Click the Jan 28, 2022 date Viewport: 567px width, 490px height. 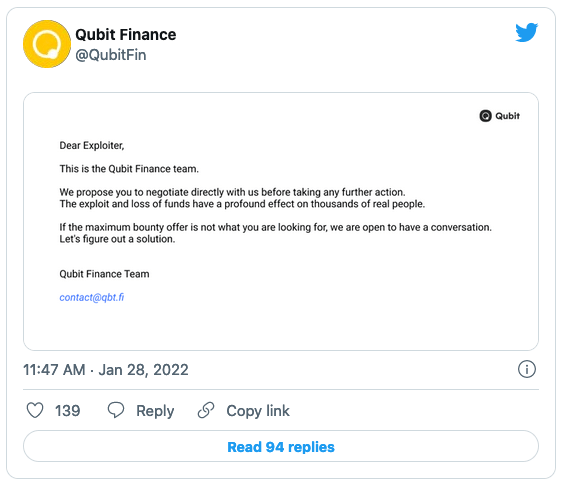144,370
